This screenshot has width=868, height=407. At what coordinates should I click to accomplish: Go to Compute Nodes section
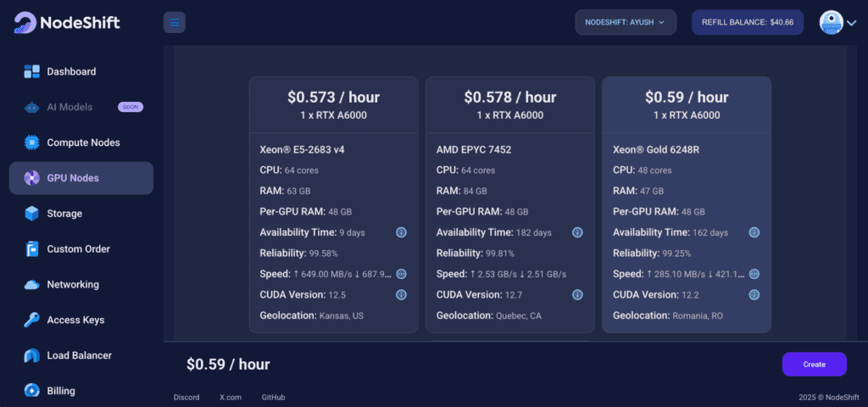[81, 142]
